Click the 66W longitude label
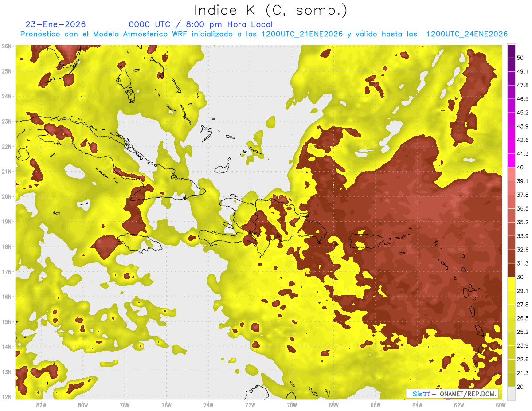Image resolution: width=532 pixels, height=411 pixels. 376,405
